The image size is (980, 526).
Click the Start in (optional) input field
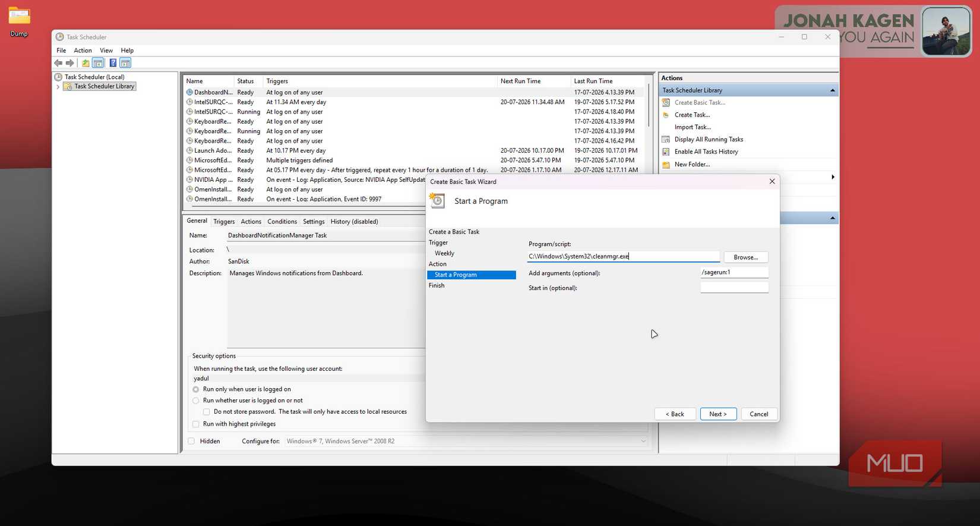click(734, 288)
